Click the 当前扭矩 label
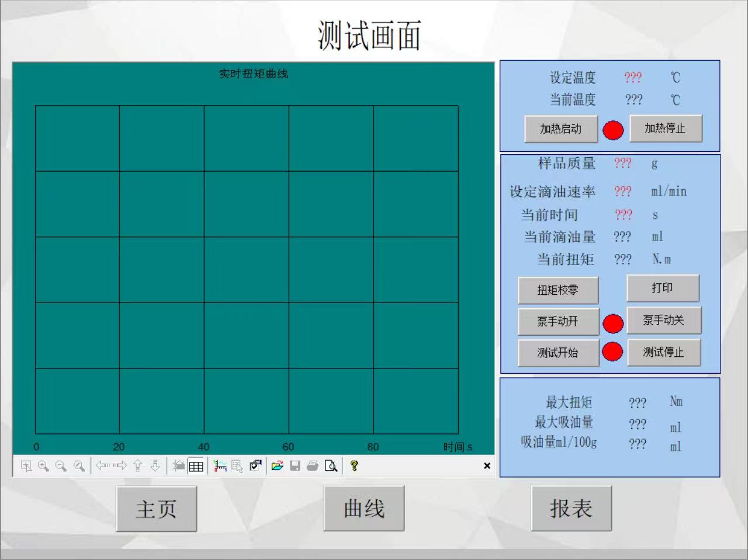 coord(565,259)
